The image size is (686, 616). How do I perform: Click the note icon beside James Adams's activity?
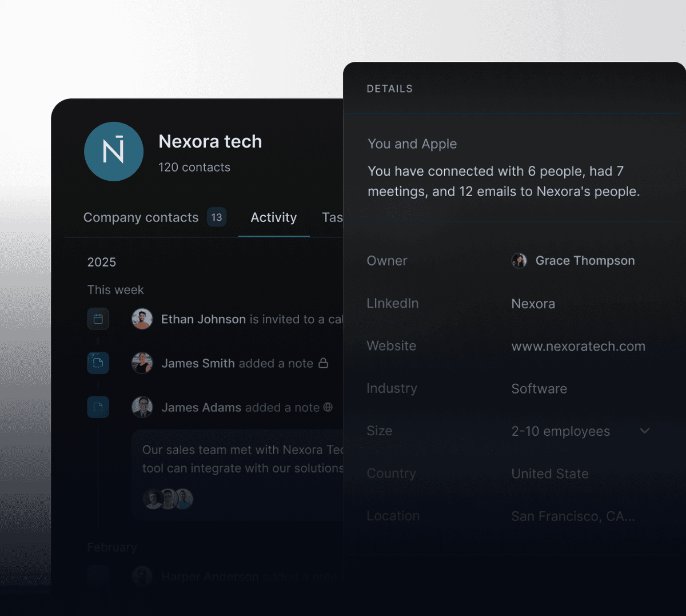pos(98,407)
